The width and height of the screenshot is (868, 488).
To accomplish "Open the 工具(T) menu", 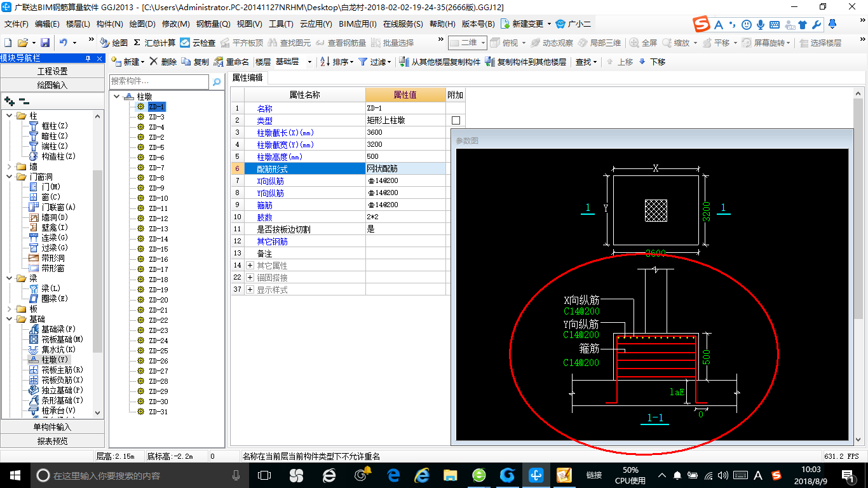I will [281, 24].
